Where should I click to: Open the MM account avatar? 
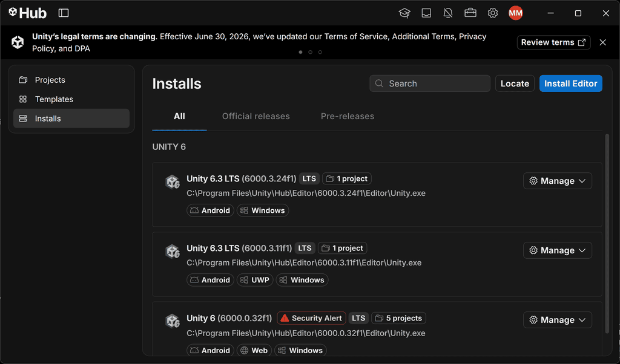[x=516, y=13]
